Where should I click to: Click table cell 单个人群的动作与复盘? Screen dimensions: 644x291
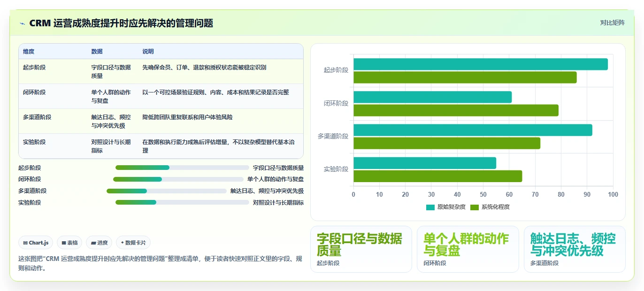[x=111, y=96]
